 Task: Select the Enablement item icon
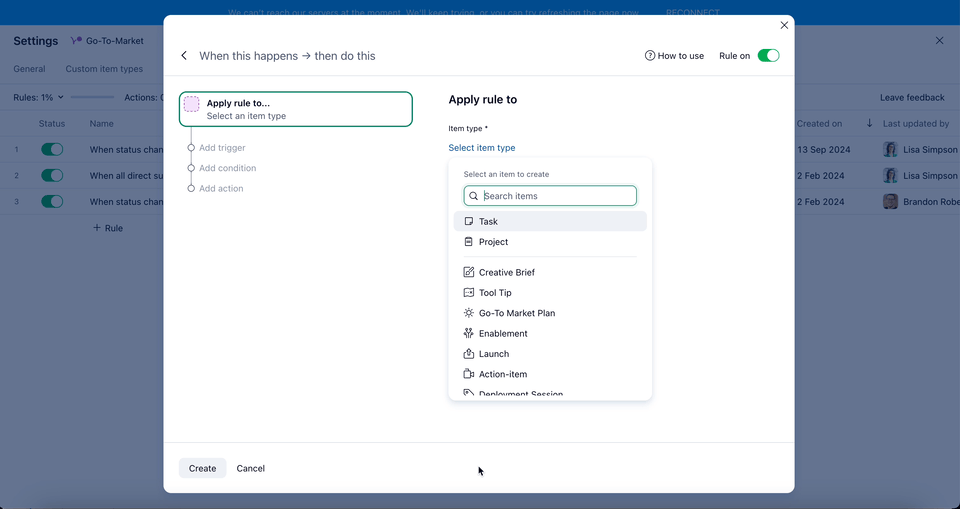click(x=469, y=333)
